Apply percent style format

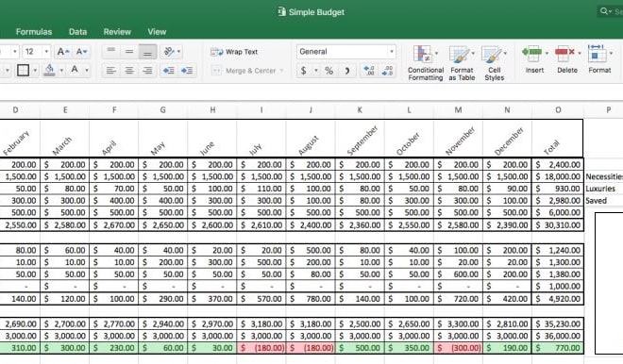tap(329, 71)
